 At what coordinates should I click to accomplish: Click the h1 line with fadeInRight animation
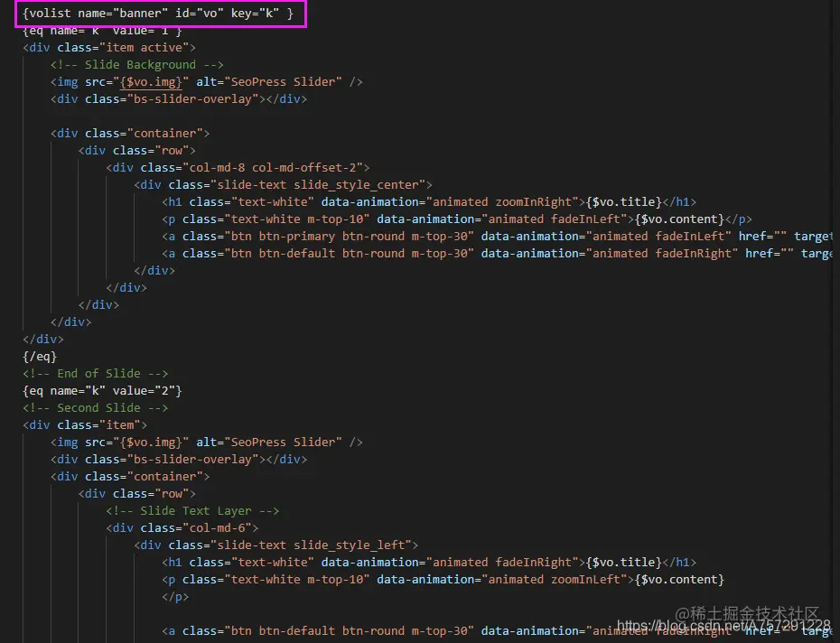click(x=429, y=562)
